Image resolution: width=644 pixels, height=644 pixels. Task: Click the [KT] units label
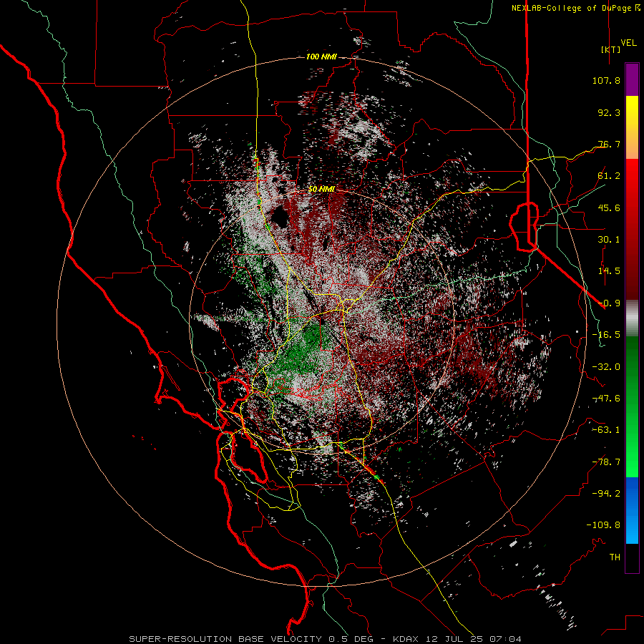(x=610, y=49)
